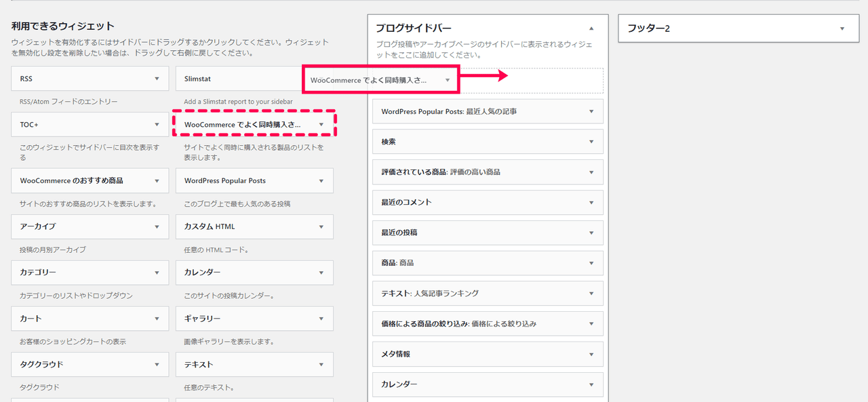Click description 任意のテキスト。

(209, 388)
